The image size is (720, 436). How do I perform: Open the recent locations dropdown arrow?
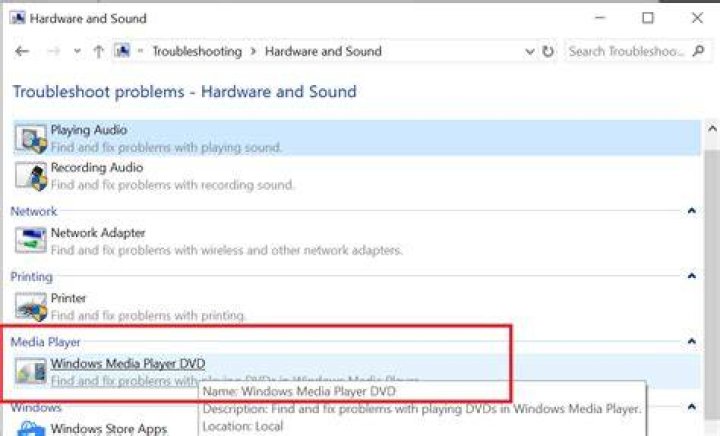coord(77,51)
